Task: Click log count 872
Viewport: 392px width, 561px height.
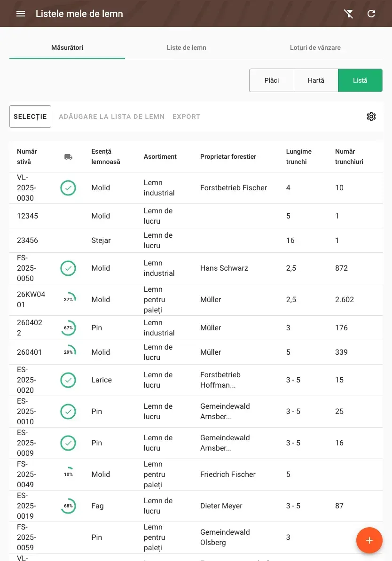Action: tap(341, 268)
